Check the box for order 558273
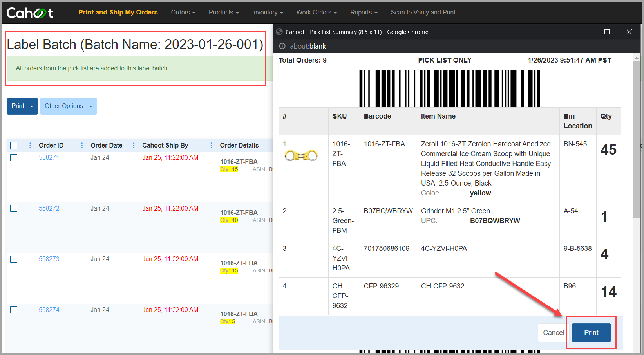 (x=14, y=259)
